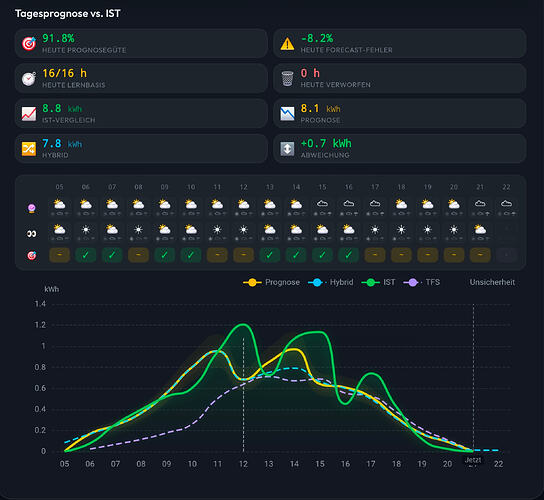The width and height of the screenshot is (544, 500).
Task: Click the 7.8 kWh Hybrid value
Action: point(62,144)
